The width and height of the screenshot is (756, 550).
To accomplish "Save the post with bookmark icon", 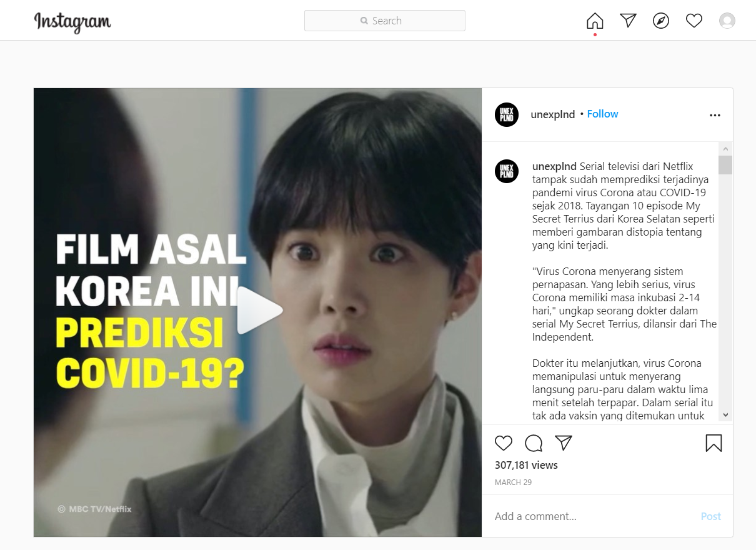I will pyautogui.click(x=714, y=443).
